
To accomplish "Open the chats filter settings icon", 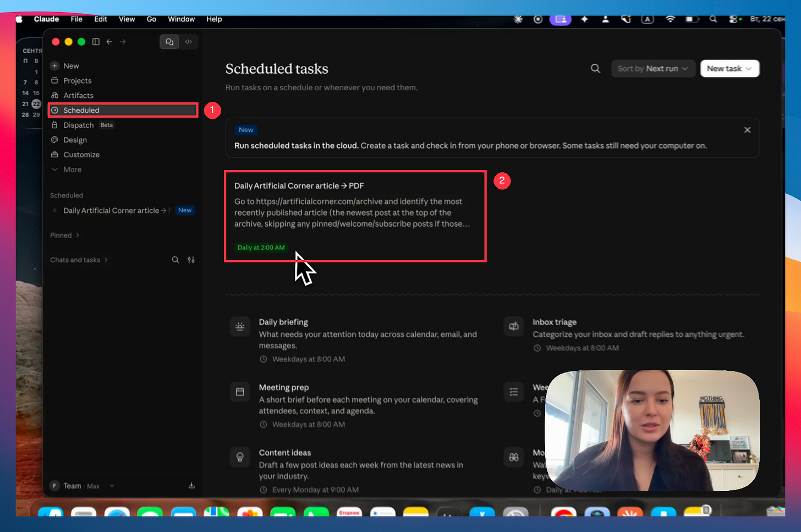I will (x=191, y=260).
